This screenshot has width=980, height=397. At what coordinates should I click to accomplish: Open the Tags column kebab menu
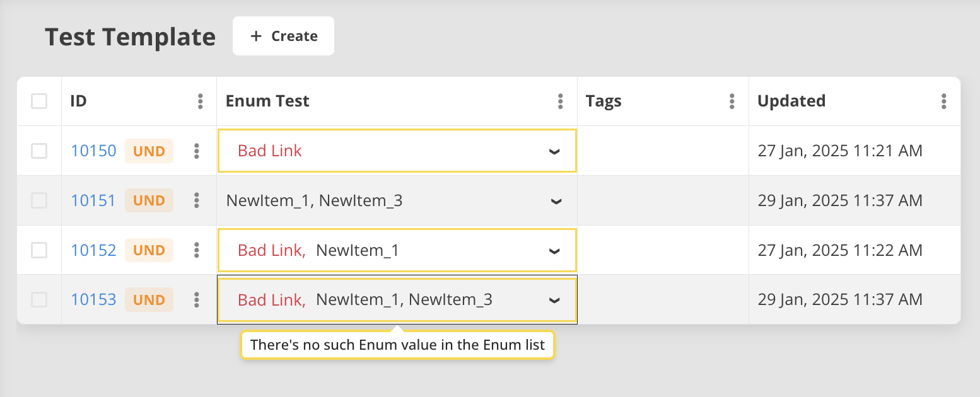point(732,101)
